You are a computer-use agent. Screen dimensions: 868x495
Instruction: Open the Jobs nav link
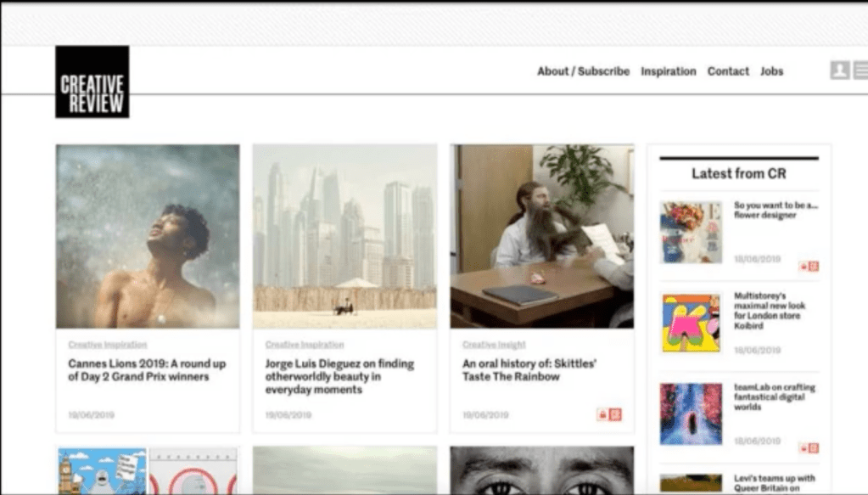point(771,71)
